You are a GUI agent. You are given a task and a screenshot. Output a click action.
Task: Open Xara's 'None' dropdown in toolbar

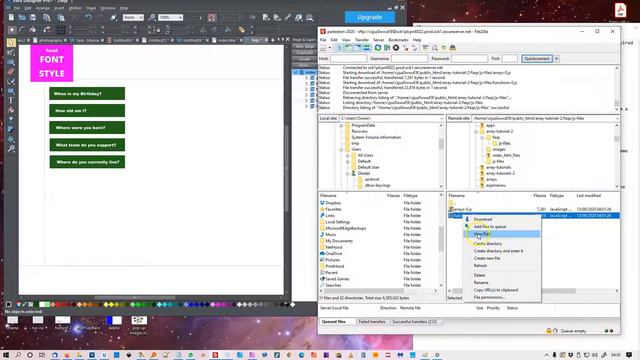(x=141, y=18)
